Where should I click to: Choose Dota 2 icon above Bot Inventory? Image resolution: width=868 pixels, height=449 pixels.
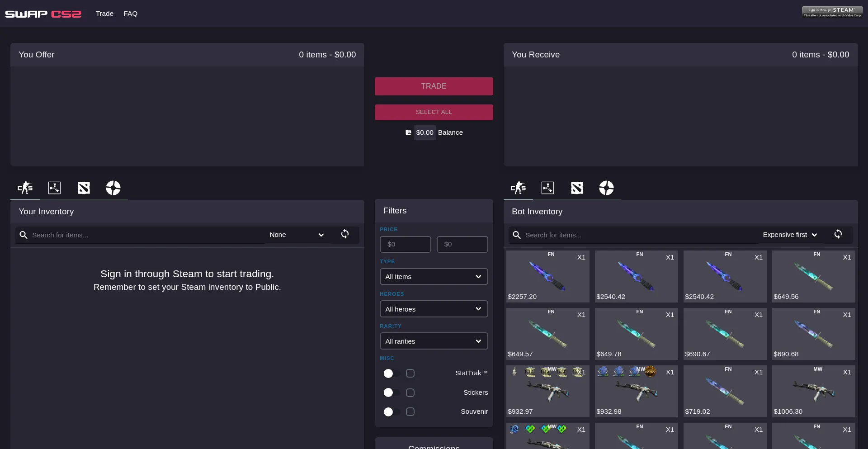point(577,188)
